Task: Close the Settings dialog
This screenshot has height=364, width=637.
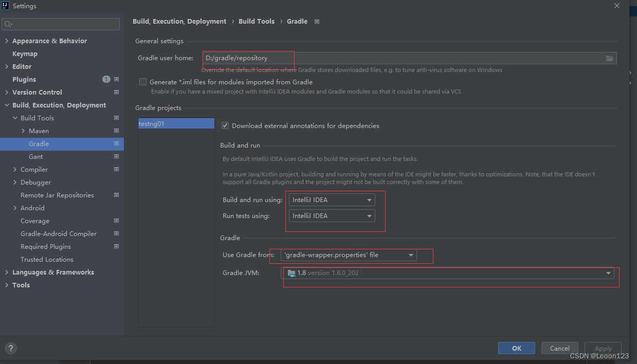Action: pyautogui.click(x=617, y=6)
